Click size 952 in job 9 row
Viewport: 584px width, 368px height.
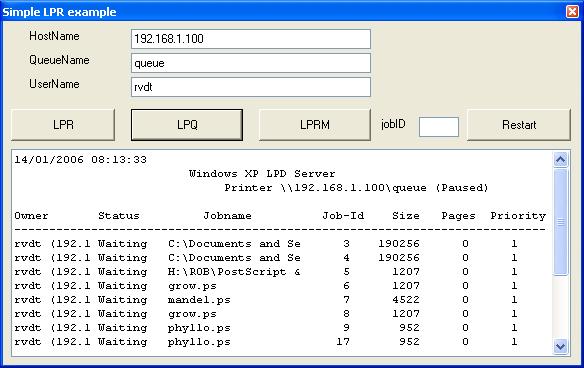coord(409,328)
